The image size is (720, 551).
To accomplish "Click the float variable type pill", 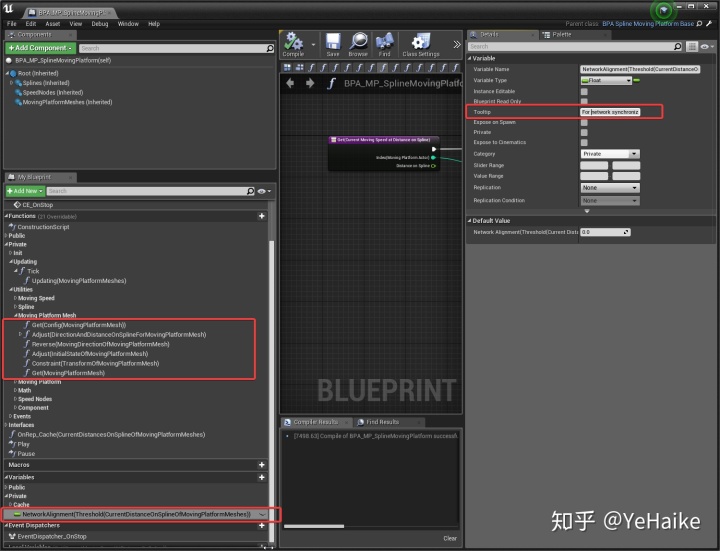I will click(636, 80).
